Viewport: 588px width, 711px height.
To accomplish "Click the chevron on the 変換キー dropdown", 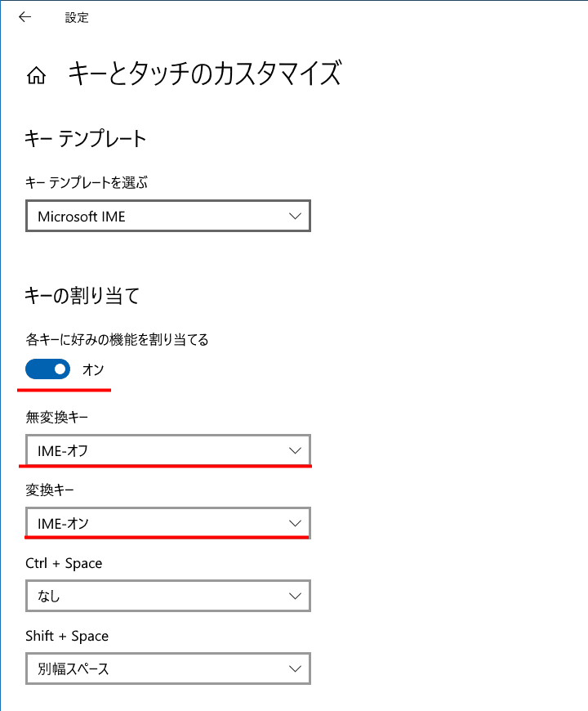I will point(296,523).
